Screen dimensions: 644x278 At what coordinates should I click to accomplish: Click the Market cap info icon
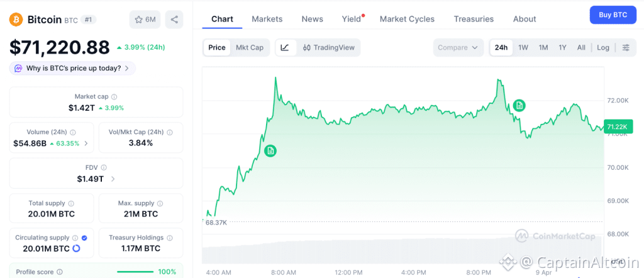pos(114,97)
